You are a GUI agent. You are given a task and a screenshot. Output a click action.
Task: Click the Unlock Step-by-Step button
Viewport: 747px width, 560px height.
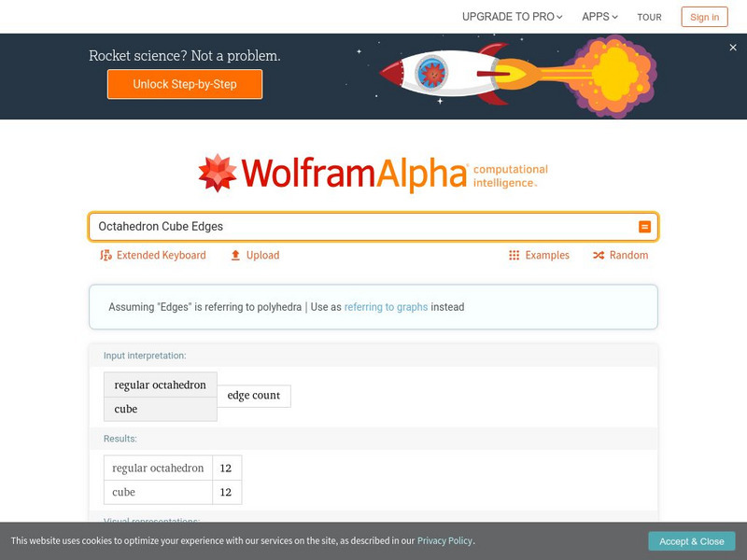[185, 84]
